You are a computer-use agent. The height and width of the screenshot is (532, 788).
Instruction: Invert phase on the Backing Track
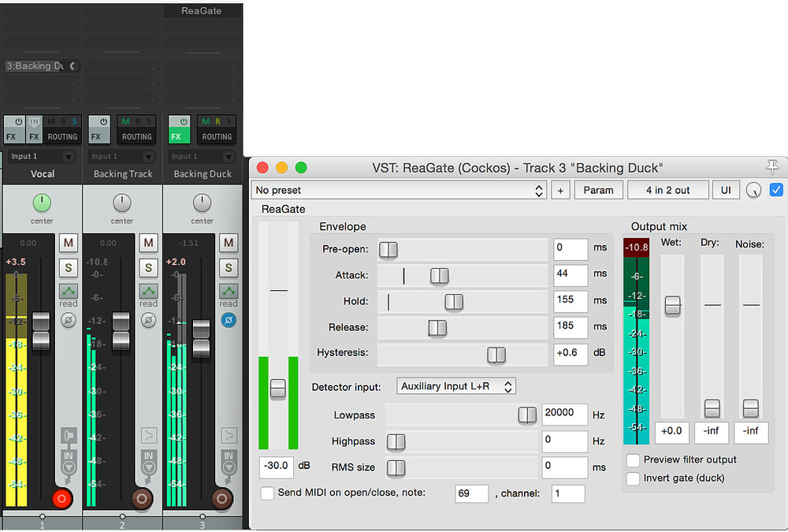148,320
